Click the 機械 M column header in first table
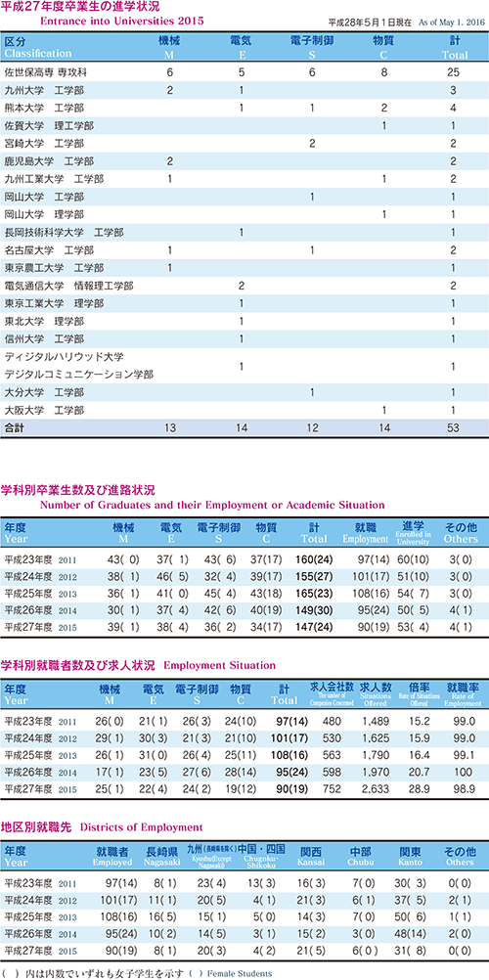This screenshot has width=489, height=980. coord(169,47)
